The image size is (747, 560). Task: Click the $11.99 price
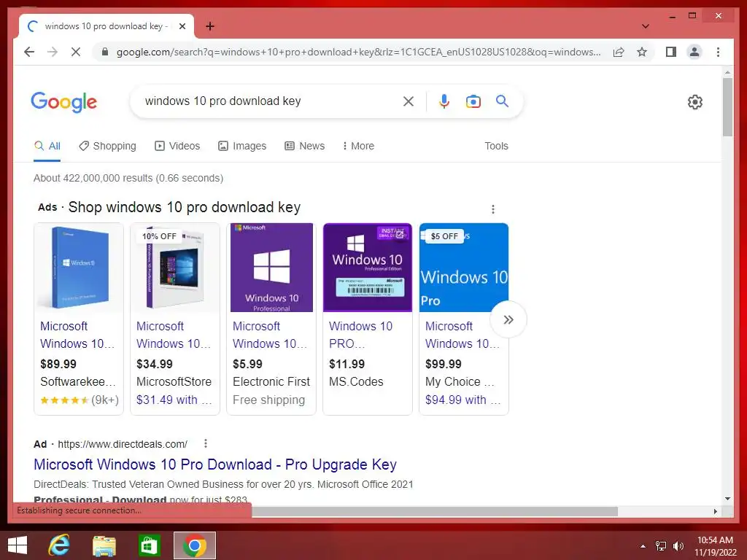tap(347, 365)
